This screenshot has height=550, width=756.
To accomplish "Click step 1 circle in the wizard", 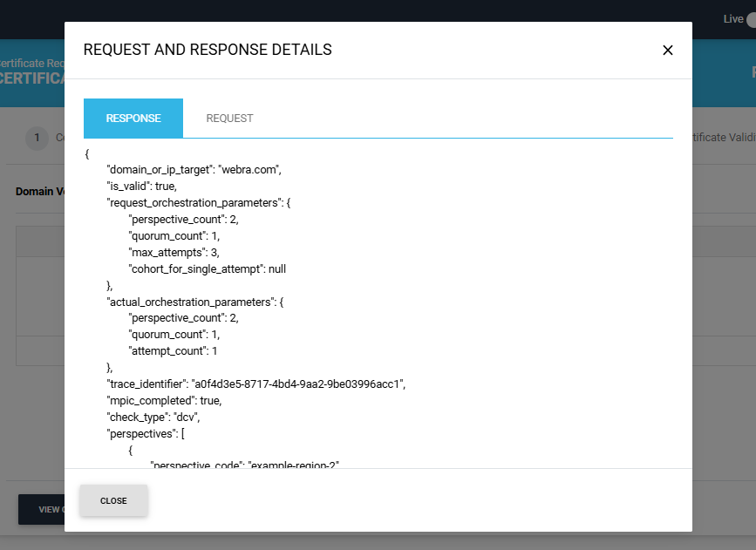I will pyautogui.click(x=37, y=138).
